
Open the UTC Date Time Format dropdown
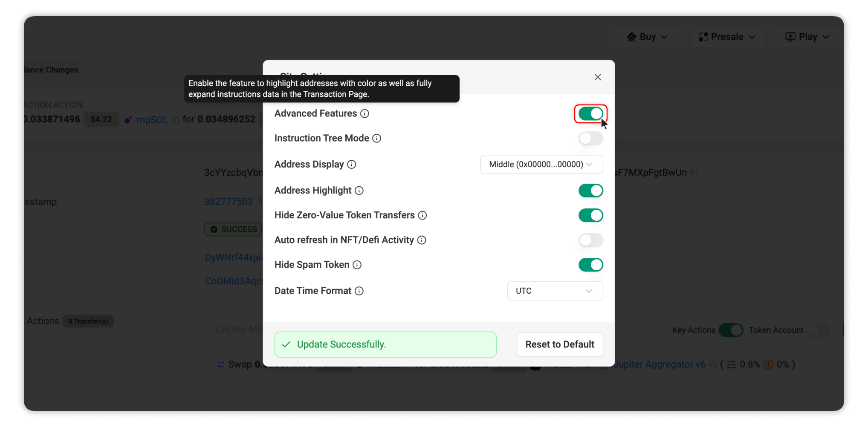point(555,291)
